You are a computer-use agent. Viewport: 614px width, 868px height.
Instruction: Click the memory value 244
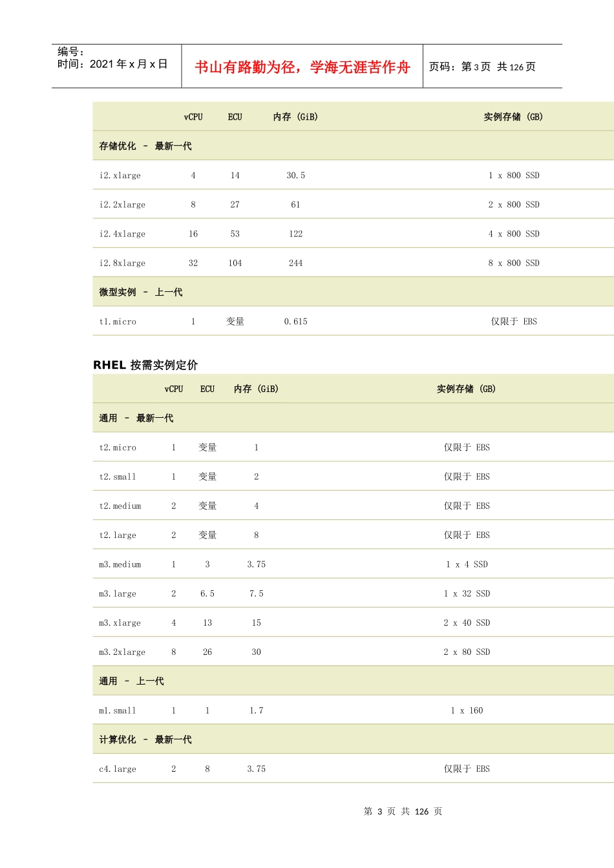296,263
